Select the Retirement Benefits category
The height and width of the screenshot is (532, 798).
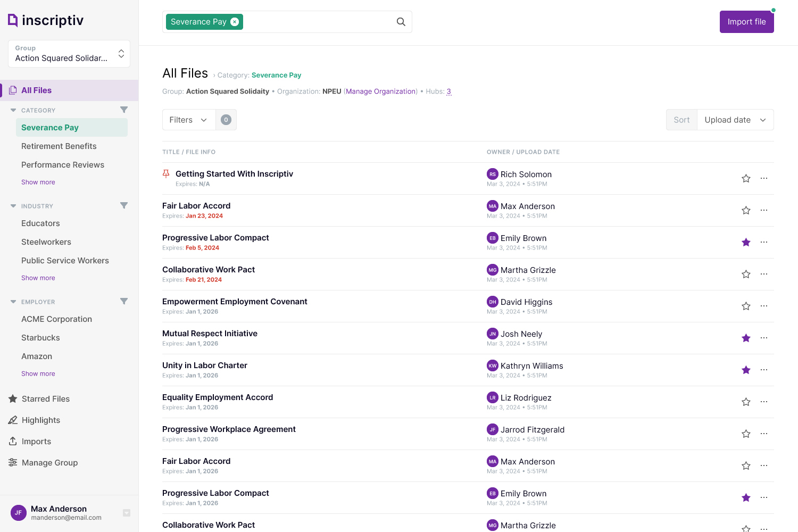click(59, 146)
